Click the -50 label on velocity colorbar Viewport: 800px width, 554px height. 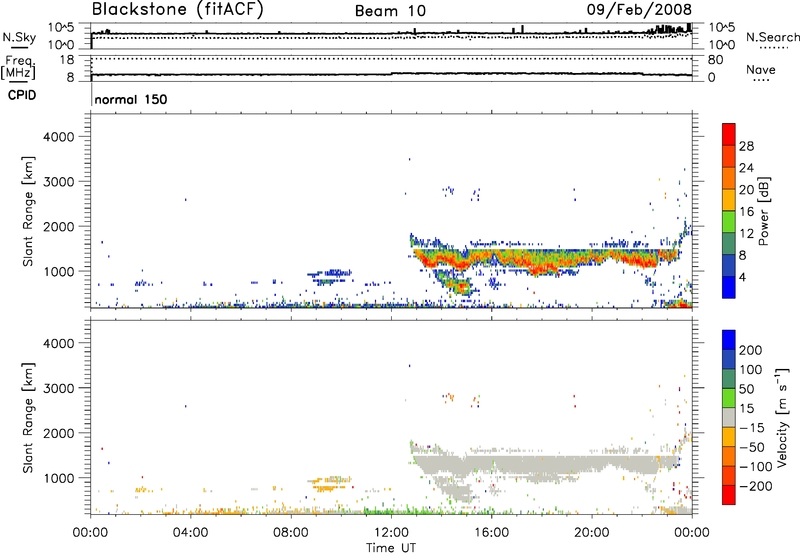tap(752, 447)
